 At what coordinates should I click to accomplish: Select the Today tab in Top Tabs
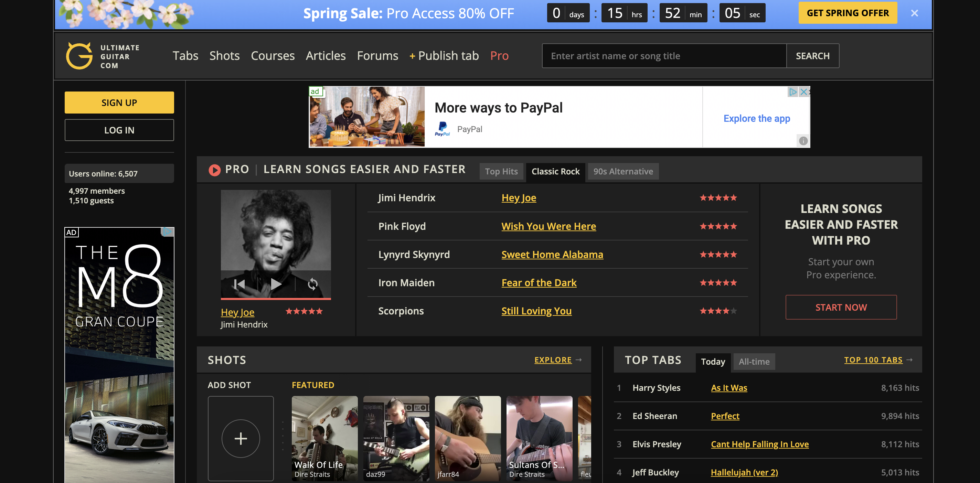(x=713, y=362)
